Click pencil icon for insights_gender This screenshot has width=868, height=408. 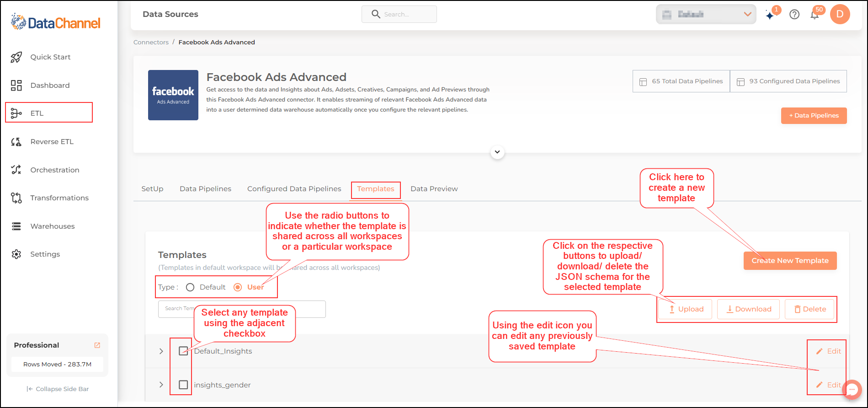point(820,385)
